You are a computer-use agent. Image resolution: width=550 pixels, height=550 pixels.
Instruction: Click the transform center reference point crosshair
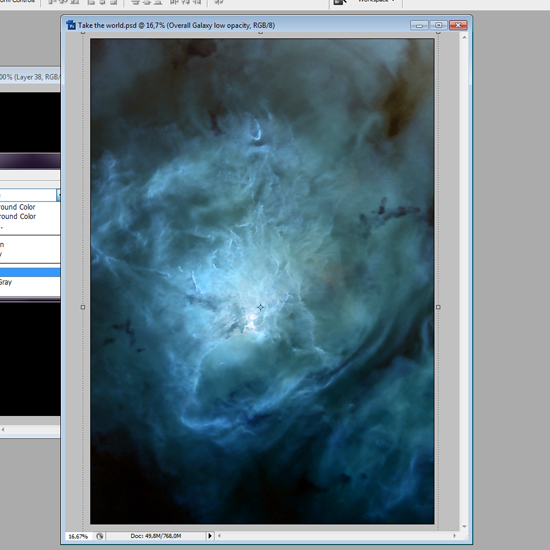260,307
